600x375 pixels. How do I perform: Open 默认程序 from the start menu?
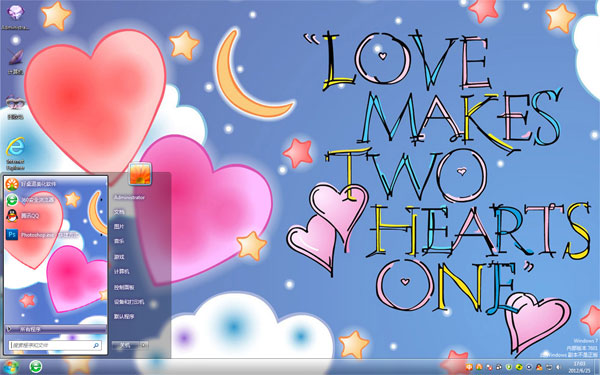click(x=124, y=316)
